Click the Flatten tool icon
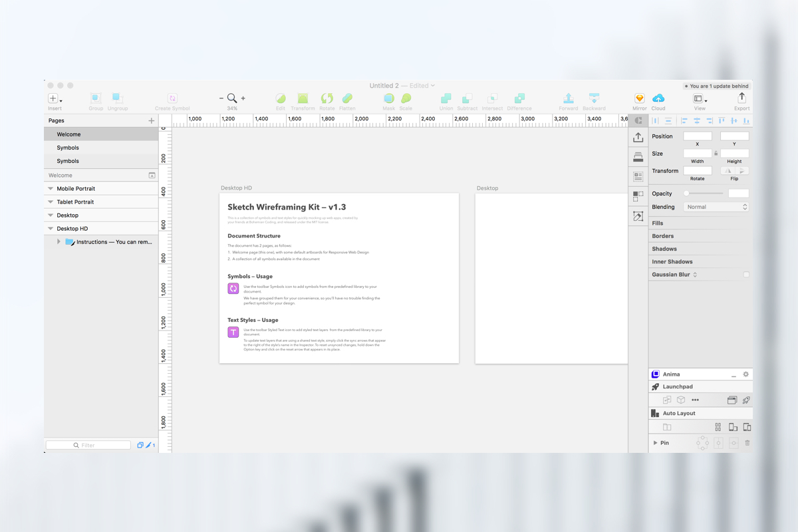This screenshot has width=798, height=532. [347, 98]
